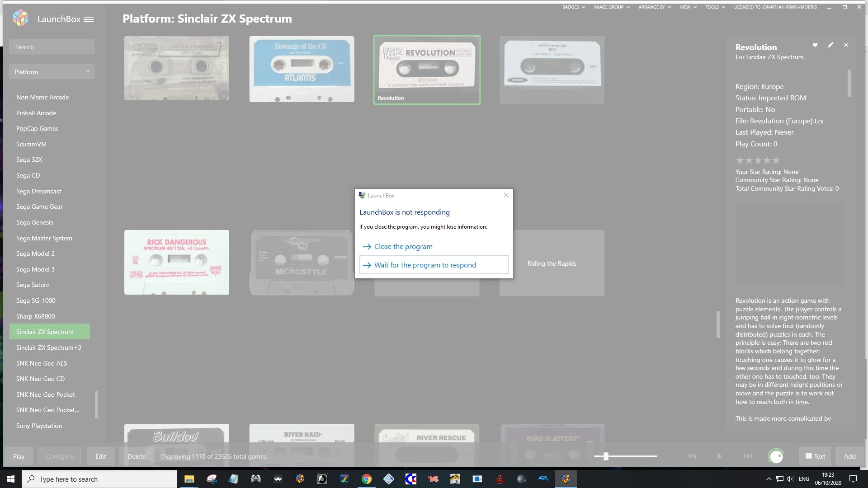Viewport: 868px width, 488px height.
Task: Click the Edit button
Action: click(100, 456)
